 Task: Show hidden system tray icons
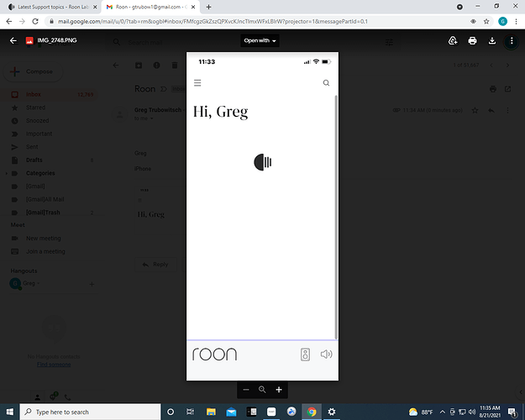pyautogui.click(x=443, y=412)
